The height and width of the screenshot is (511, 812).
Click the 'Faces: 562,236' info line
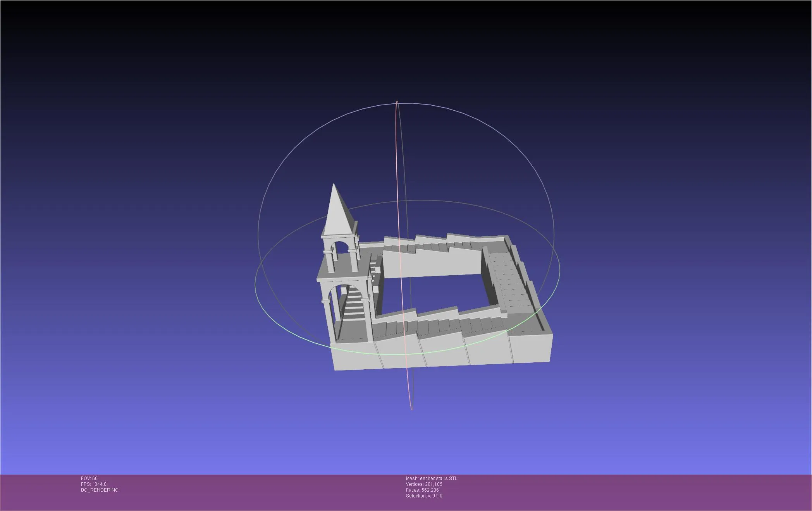coord(422,490)
